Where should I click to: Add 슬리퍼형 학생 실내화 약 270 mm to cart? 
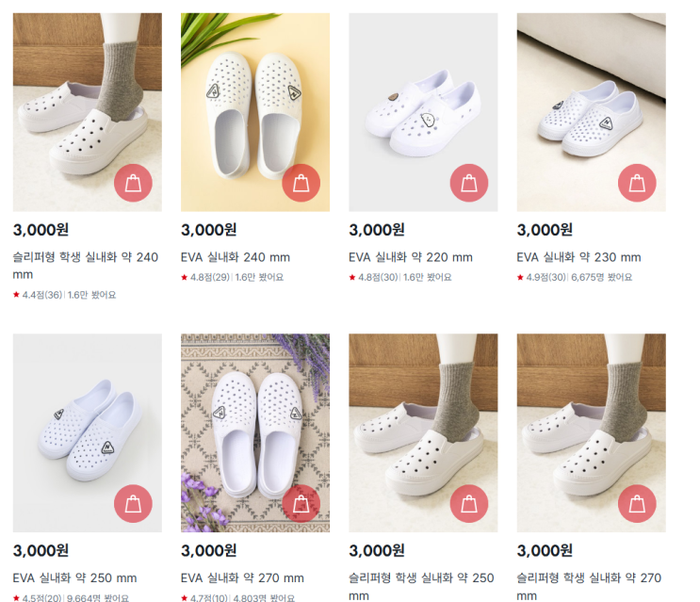pyautogui.click(x=637, y=504)
